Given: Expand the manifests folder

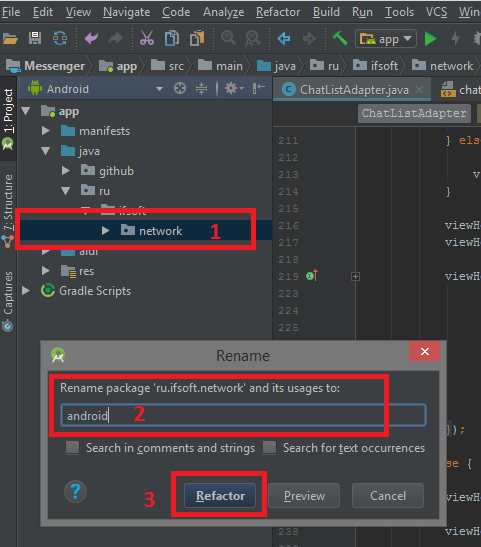Looking at the screenshot, I should pyautogui.click(x=45, y=131).
